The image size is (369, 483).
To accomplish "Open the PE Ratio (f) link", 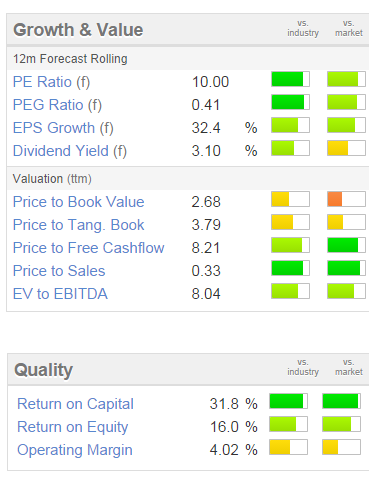I will click(51, 82).
